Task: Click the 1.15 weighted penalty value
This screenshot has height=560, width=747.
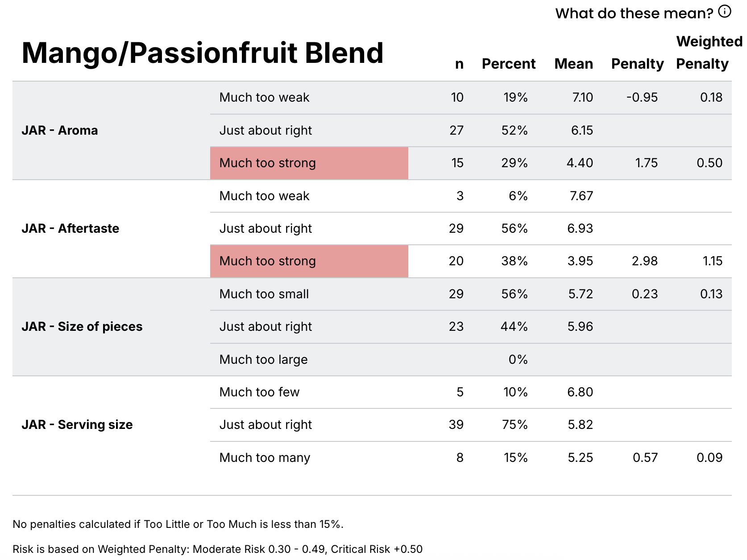Action: click(712, 261)
